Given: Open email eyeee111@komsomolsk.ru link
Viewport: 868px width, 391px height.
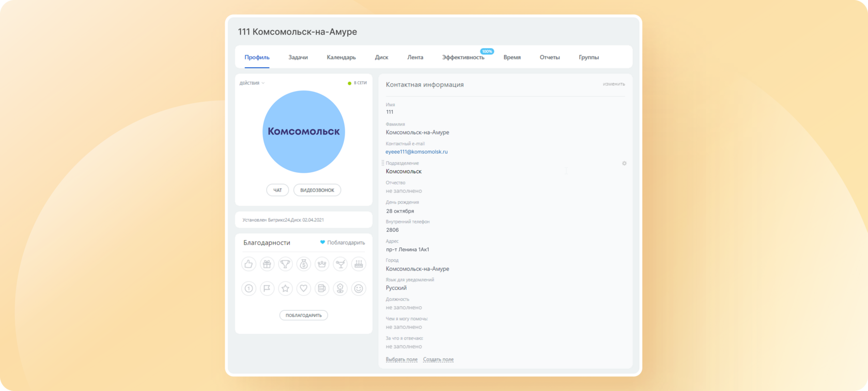Looking at the screenshot, I should (x=416, y=152).
